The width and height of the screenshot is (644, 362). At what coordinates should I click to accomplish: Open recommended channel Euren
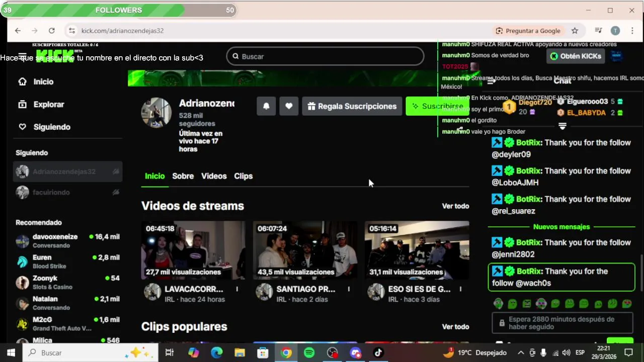(x=67, y=261)
